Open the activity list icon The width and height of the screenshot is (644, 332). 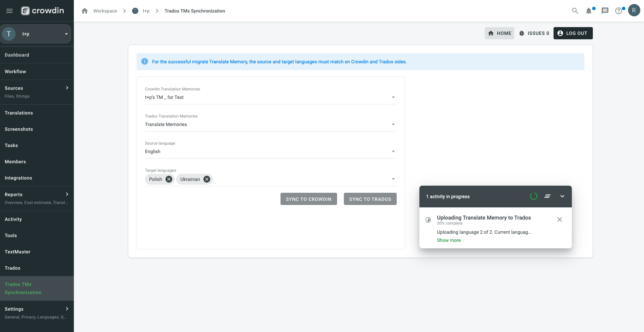(547, 196)
